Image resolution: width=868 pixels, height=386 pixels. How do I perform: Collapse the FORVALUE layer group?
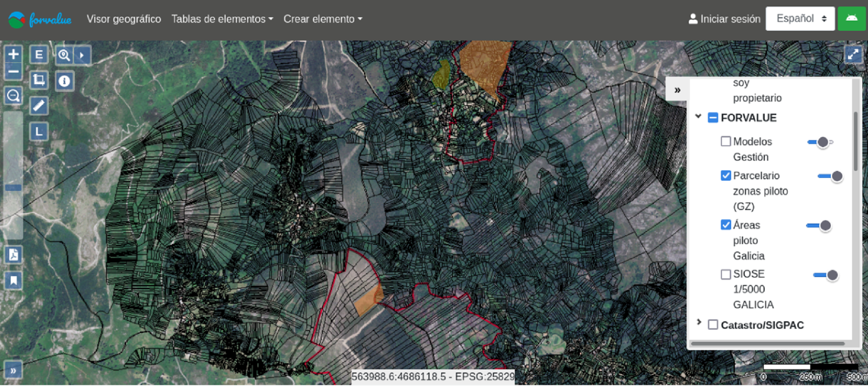point(698,117)
